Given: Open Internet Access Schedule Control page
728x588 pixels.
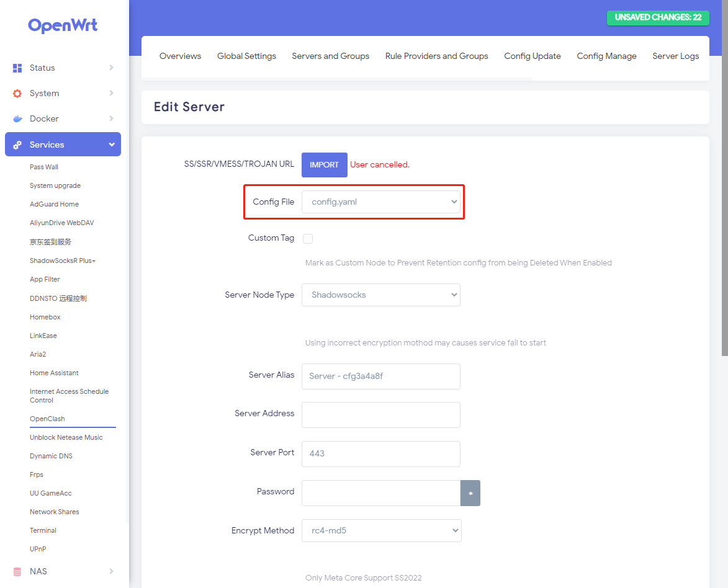Looking at the screenshot, I should click(69, 396).
